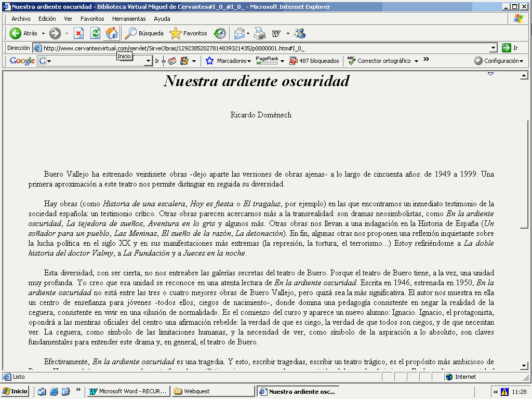
Task: Click the Nuestra ardiente oscuridad taskbar button
Action: pyautogui.click(x=298, y=391)
